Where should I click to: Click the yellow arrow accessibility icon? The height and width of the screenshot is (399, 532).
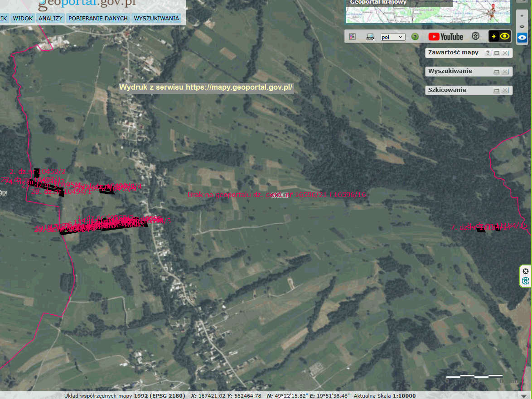(493, 36)
